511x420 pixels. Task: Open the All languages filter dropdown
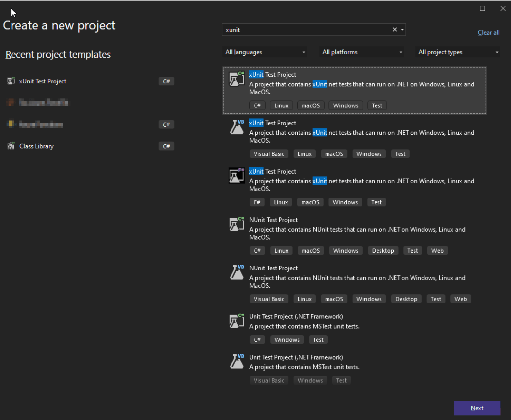point(265,52)
